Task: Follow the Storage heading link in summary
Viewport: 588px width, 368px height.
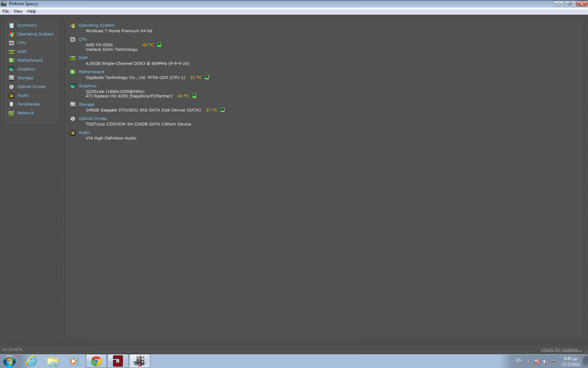Action: (x=86, y=105)
